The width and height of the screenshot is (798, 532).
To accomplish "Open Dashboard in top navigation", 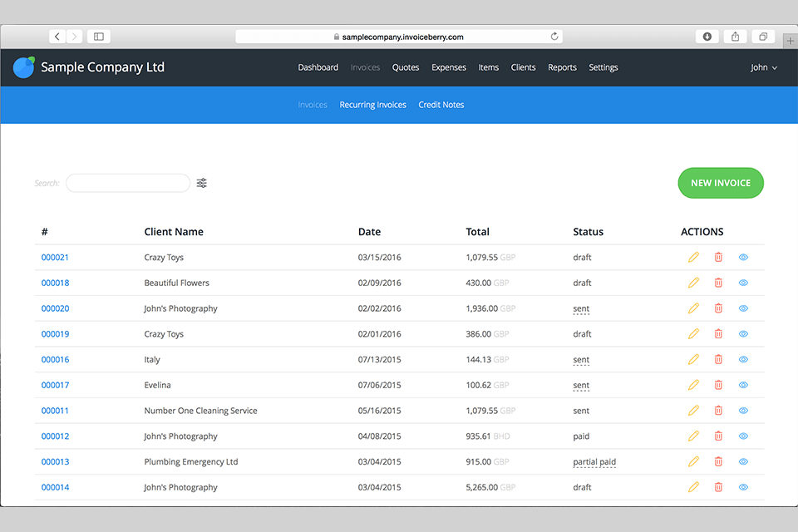I will (318, 67).
